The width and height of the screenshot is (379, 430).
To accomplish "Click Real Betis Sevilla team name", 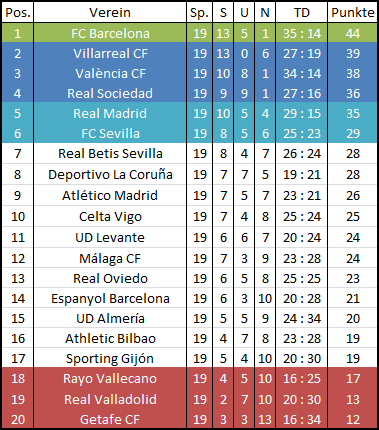I will pyautogui.click(x=110, y=154).
